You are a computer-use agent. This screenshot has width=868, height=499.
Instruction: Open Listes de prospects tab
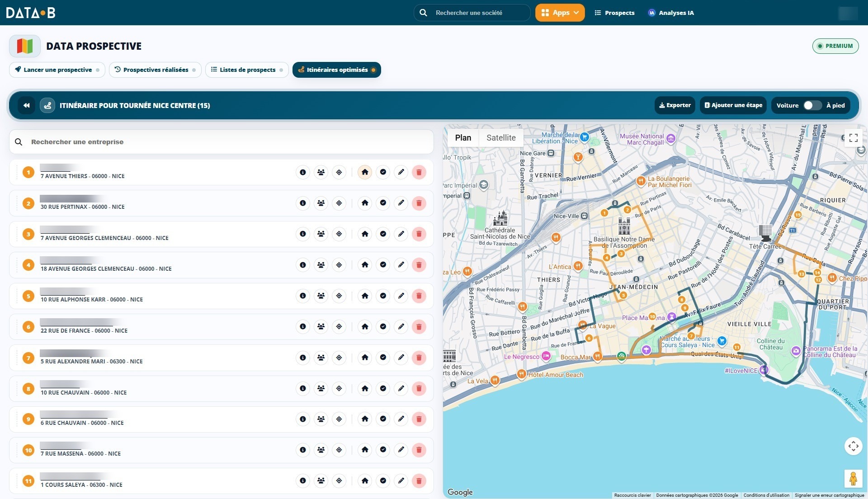[x=247, y=70]
